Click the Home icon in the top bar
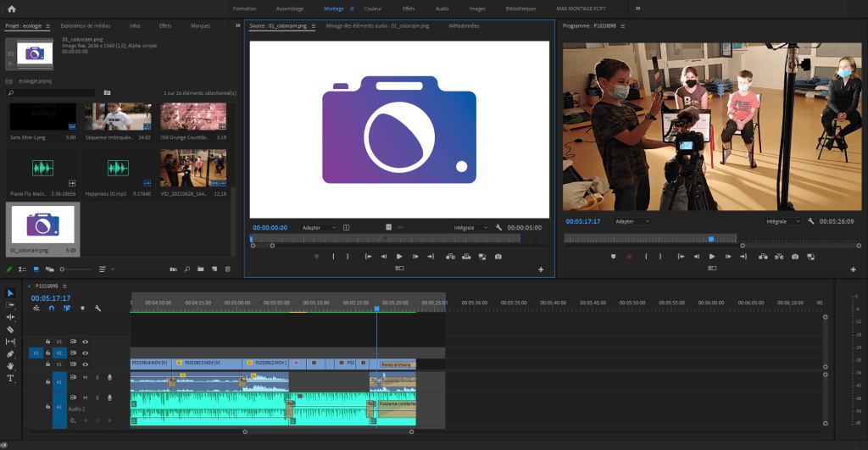 click(x=11, y=8)
